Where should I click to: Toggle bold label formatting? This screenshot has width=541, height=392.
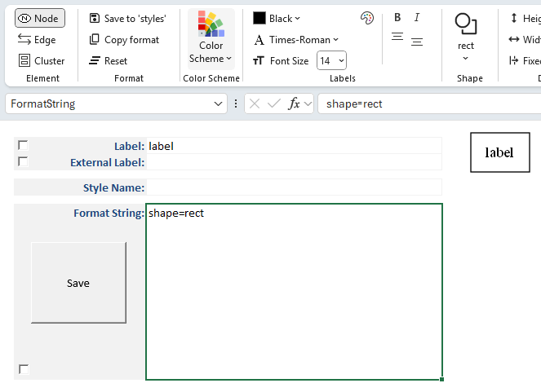click(x=397, y=18)
